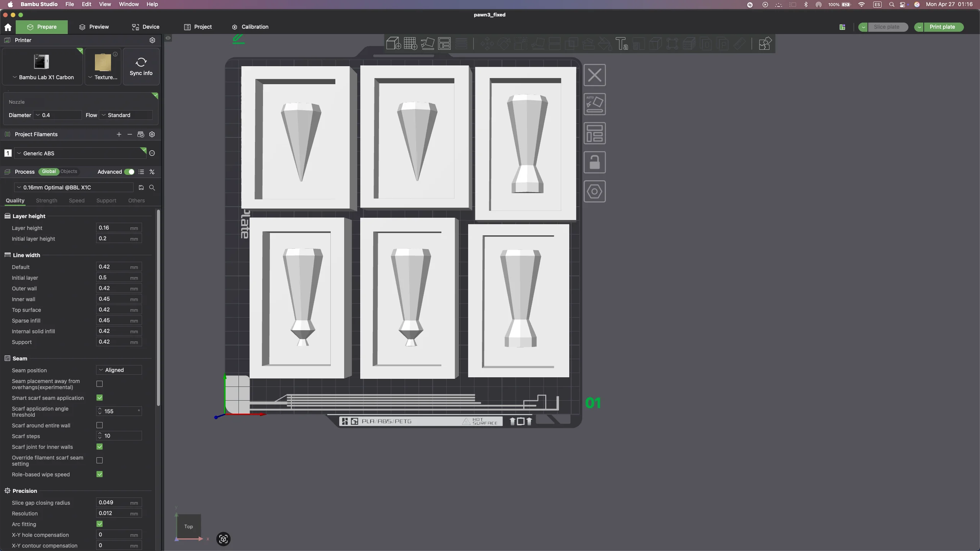This screenshot has height=551, width=980.
Task: Open the File menu
Action: [x=70, y=4]
